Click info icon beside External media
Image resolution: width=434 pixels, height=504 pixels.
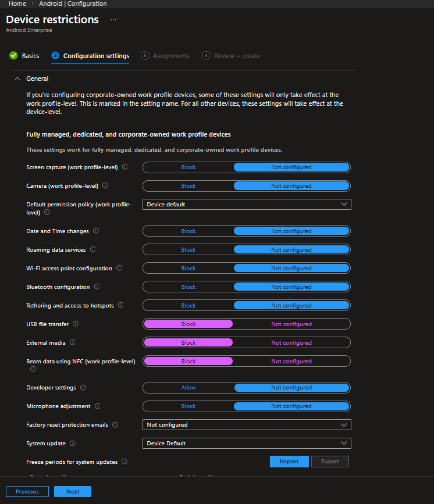(x=73, y=343)
